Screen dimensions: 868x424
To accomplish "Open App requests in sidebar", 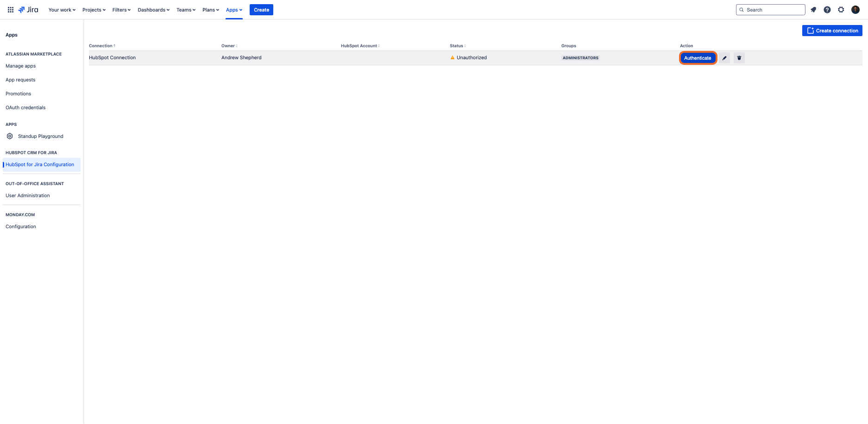I will click(20, 80).
